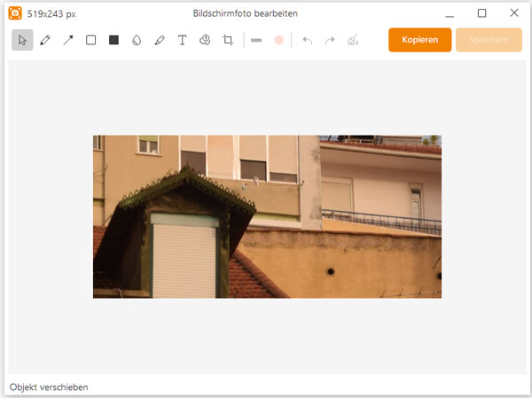
Task: Select the text tool
Action: click(x=183, y=40)
